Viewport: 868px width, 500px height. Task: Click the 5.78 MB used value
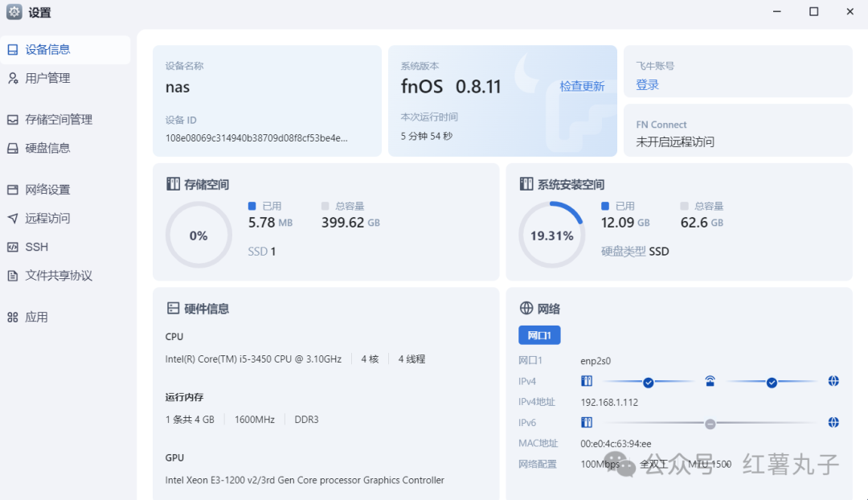[x=270, y=223]
